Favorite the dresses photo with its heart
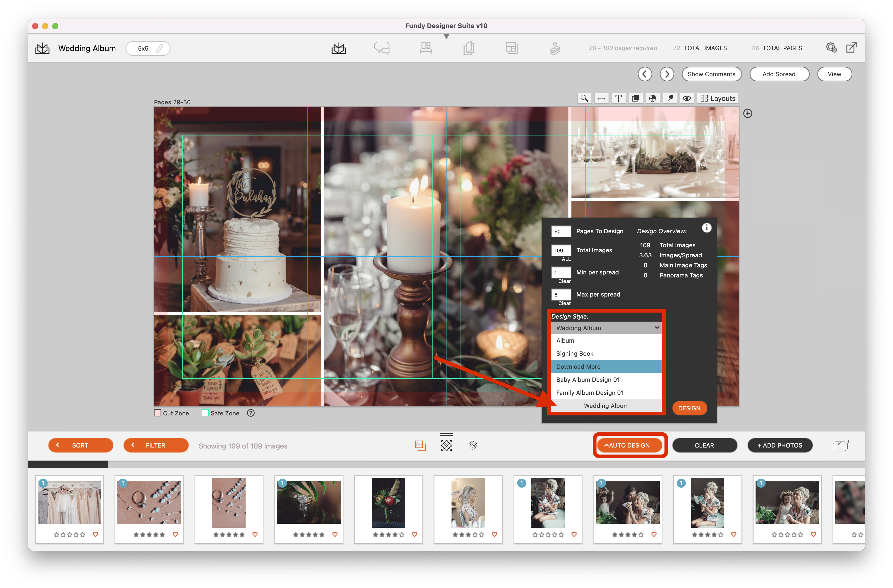893x588 pixels. (x=95, y=534)
